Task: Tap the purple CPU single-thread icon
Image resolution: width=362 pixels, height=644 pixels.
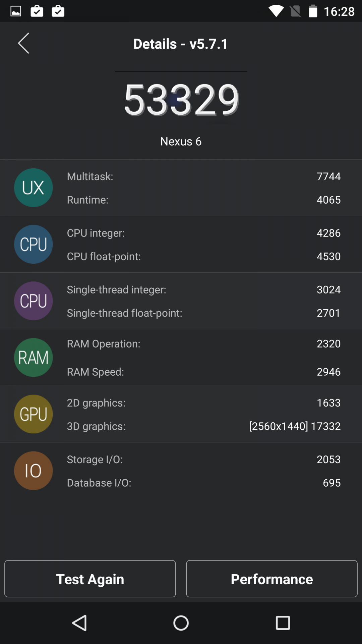Action: pyautogui.click(x=33, y=301)
